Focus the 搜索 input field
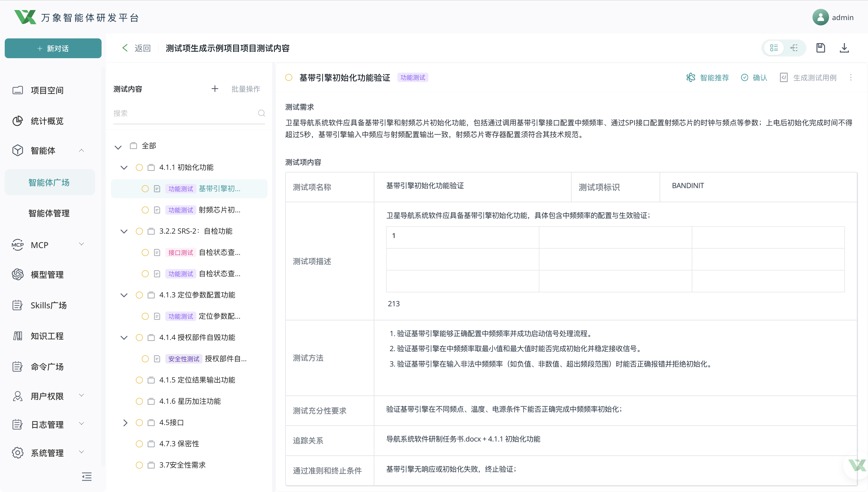 point(185,113)
